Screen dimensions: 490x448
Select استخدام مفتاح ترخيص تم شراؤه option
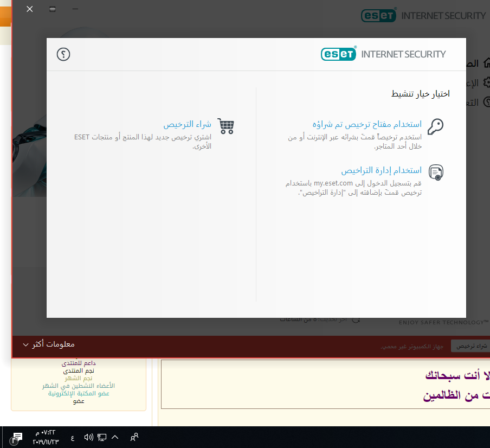(x=367, y=124)
